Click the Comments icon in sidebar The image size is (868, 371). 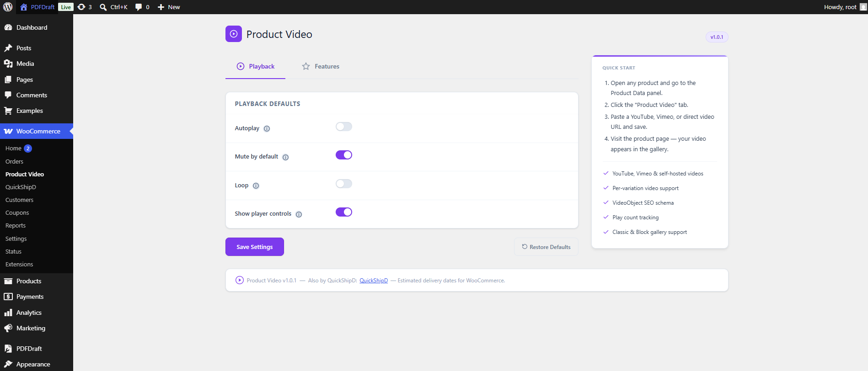8,95
